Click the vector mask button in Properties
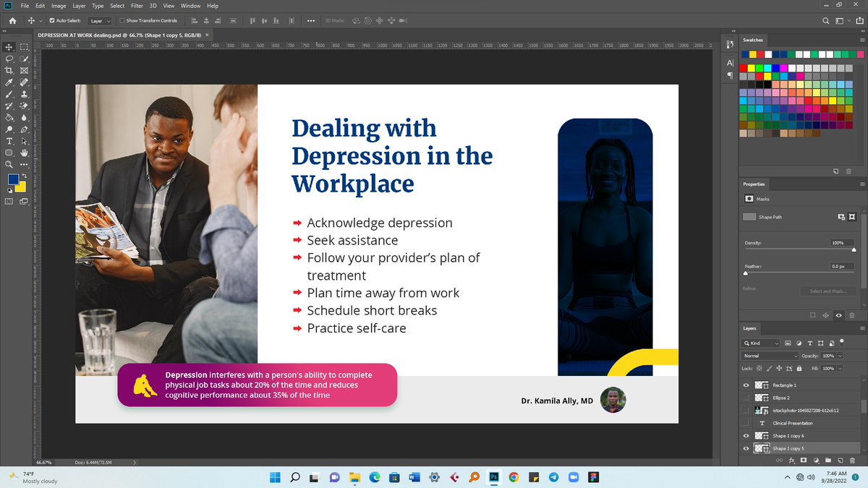The image size is (868, 488). 853,216
